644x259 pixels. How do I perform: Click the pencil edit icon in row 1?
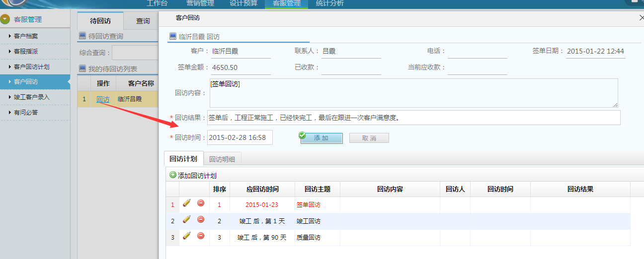pos(187,203)
